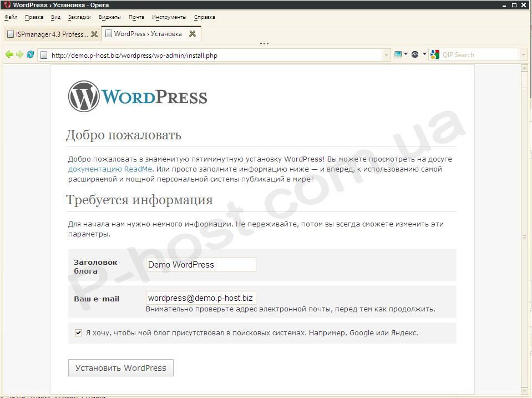Open the Закладки menu
The height and width of the screenshot is (398, 532).
pos(79,17)
